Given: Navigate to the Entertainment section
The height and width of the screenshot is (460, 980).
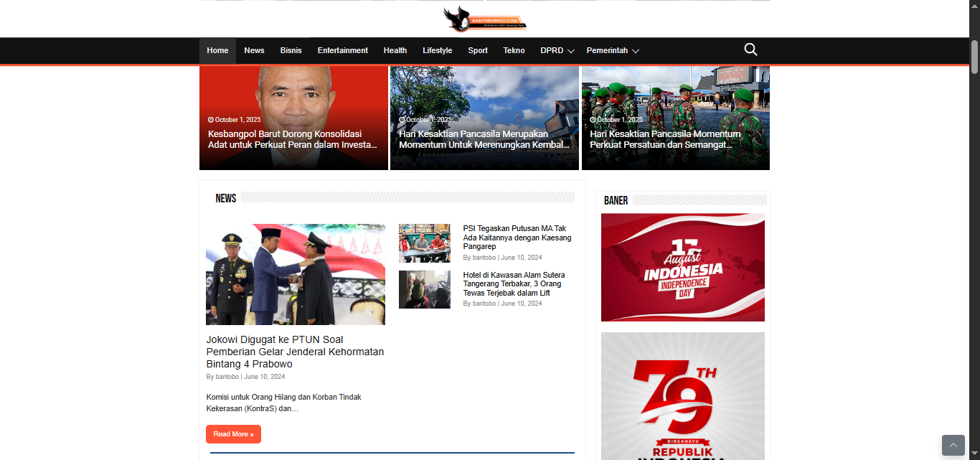Looking at the screenshot, I should click(x=342, y=51).
